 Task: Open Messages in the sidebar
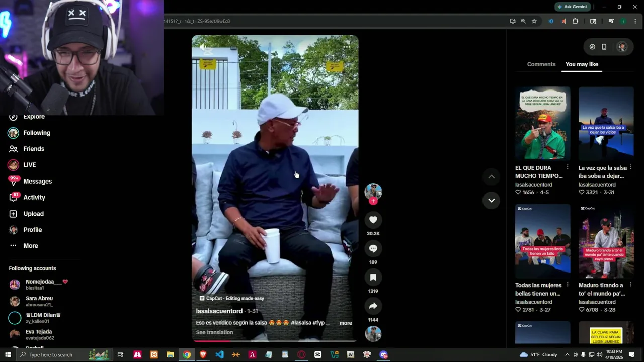[x=31, y=181]
